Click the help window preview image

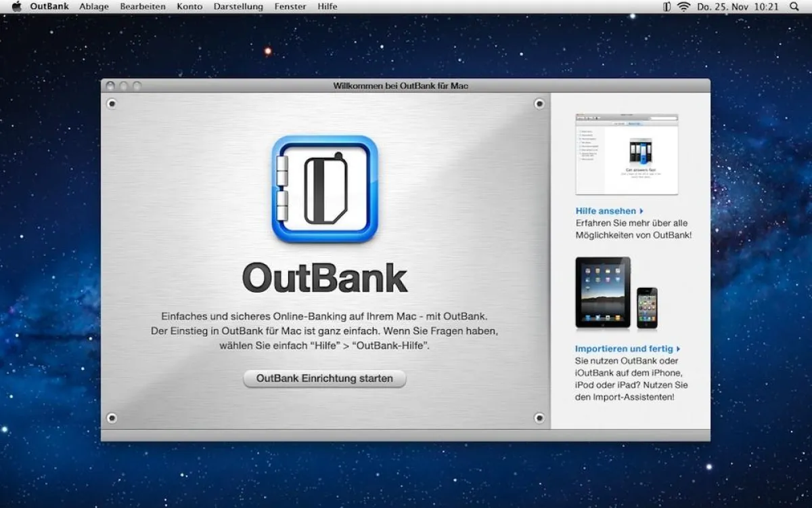click(627, 154)
